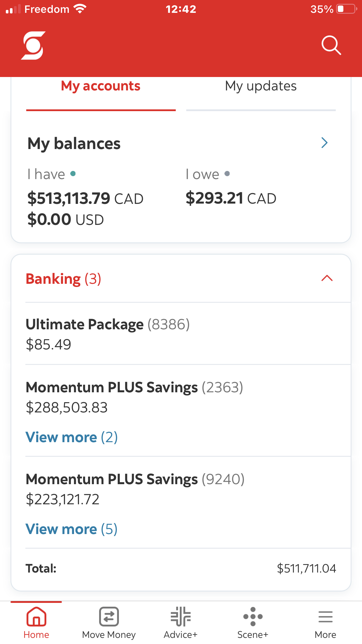
Task: Open the search magnifier icon
Action: tap(331, 45)
